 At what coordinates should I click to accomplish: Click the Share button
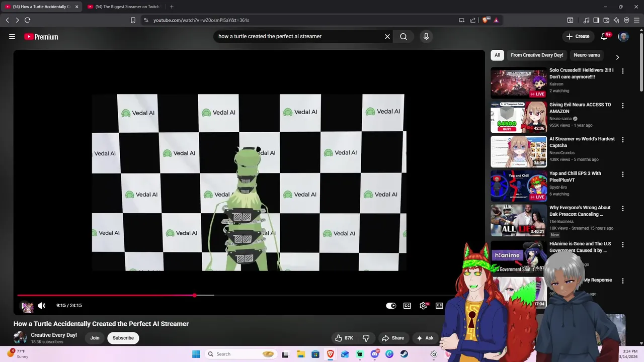tap(392, 338)
